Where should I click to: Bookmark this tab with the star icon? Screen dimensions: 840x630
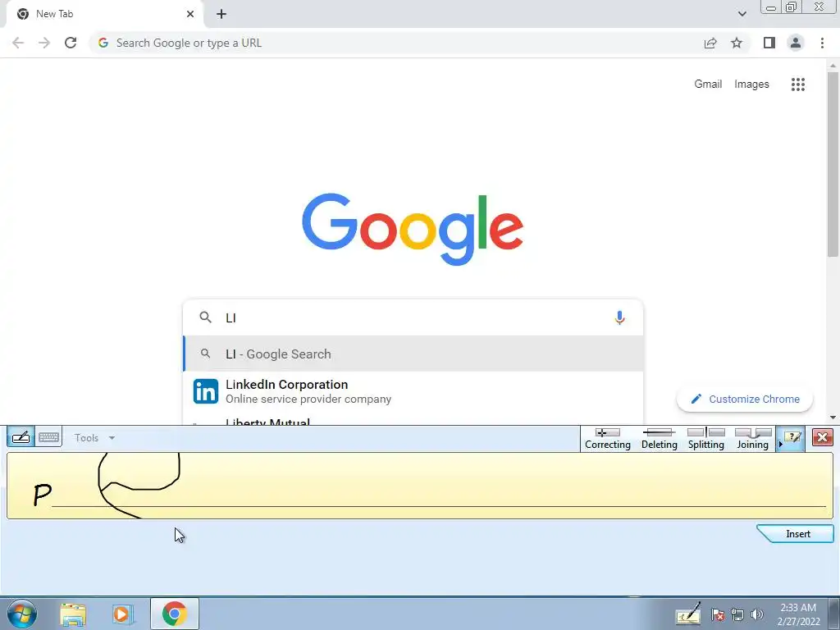pos(737,43)
